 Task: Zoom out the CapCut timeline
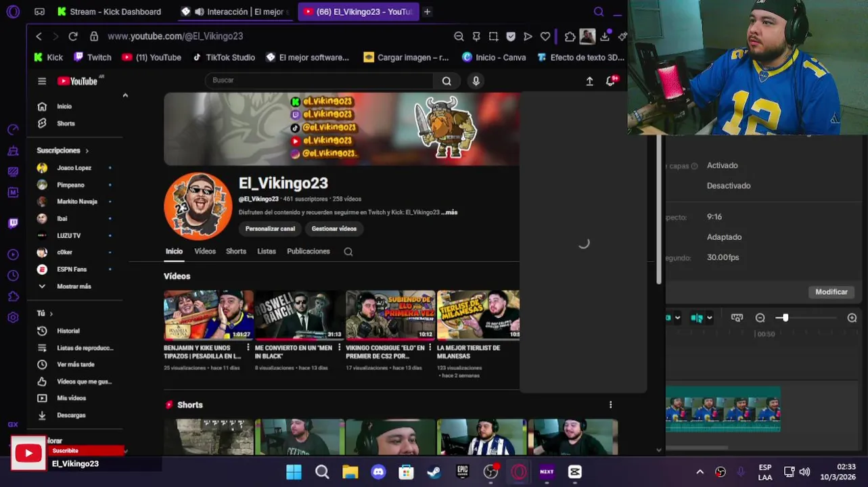click(760, 318)
